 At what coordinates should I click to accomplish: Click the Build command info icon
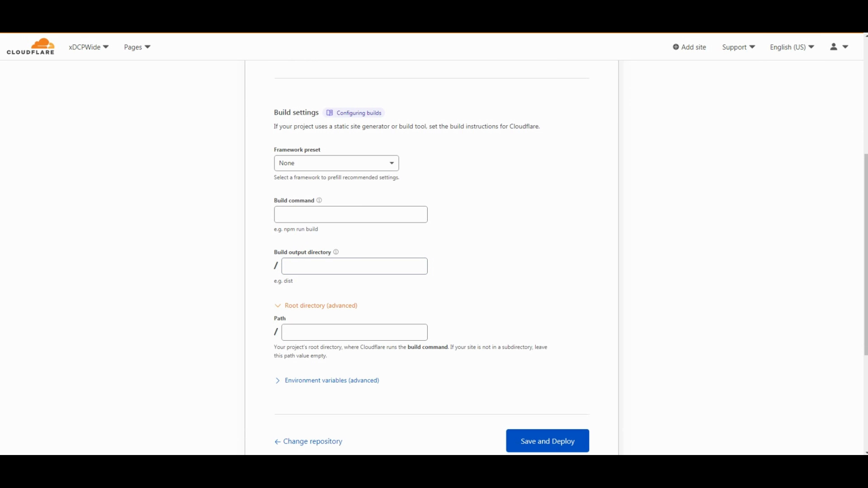point(319,200)
